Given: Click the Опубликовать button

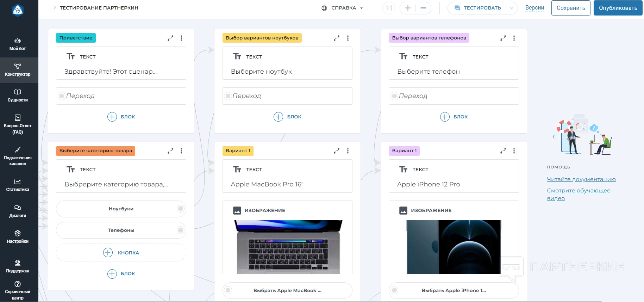Looking at the screenshot, I should pyautogui.click(x=618, y=8).
